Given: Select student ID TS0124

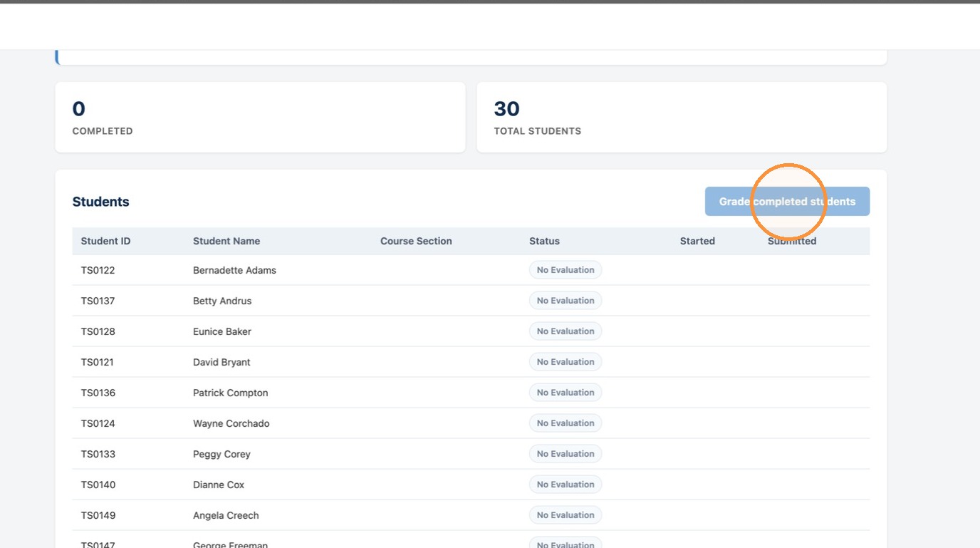Looking at the screenshot, I should point(98,423).
